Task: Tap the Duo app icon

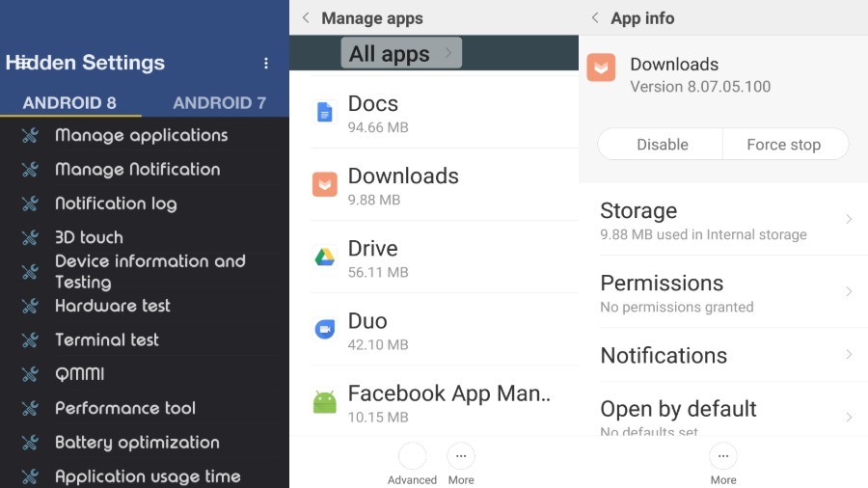Action: [325, 330]
